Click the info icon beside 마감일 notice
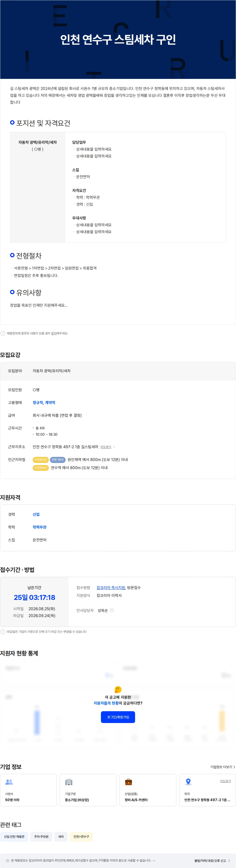 click(x=3, y=632)
